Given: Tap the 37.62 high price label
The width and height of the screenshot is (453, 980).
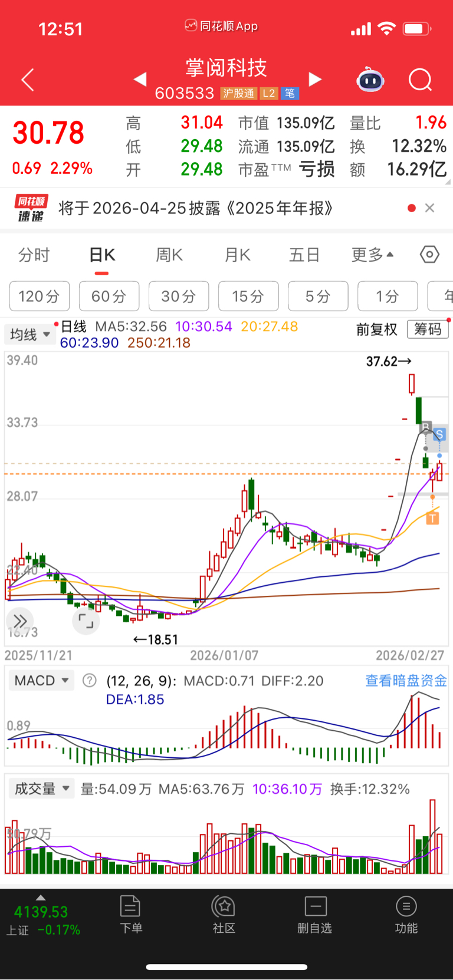Looking at the screenshot, I should coord(389,361).
